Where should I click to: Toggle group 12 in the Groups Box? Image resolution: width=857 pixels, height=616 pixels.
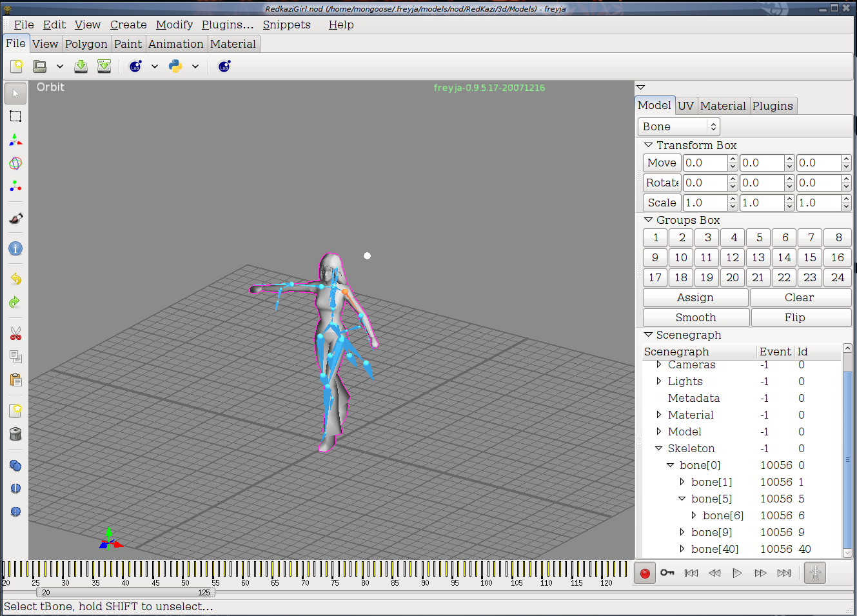tap(733, 257)
